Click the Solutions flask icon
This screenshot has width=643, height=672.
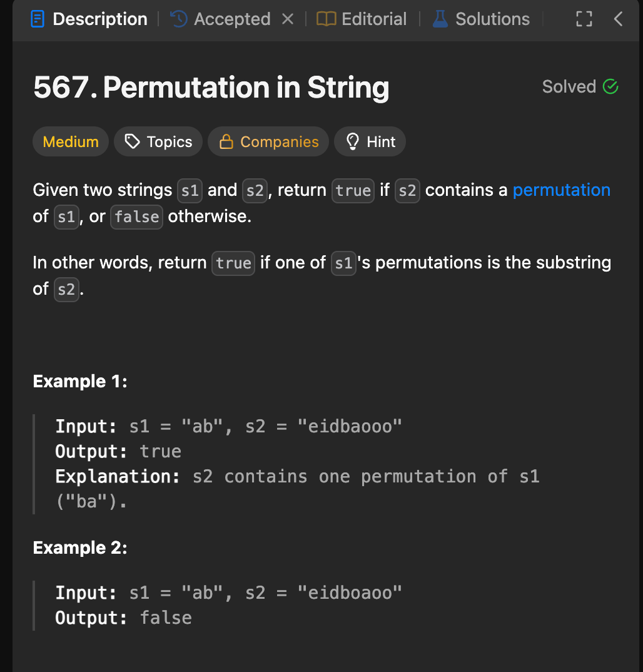(440, 19)
